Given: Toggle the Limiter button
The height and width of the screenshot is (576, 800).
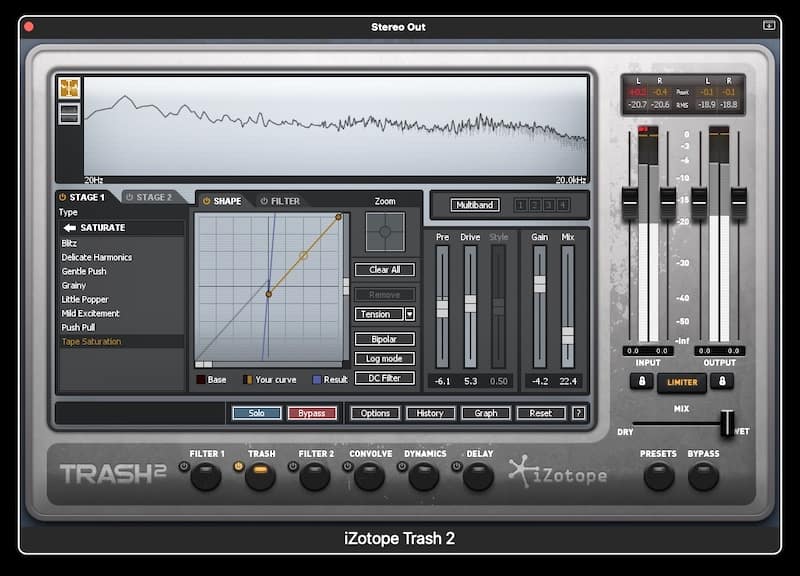Looking at the screenshot, I should click(682, 382).
